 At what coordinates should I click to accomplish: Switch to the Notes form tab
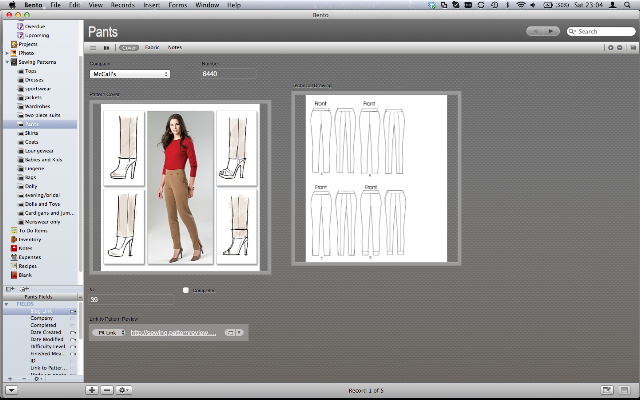pos(174,47)
